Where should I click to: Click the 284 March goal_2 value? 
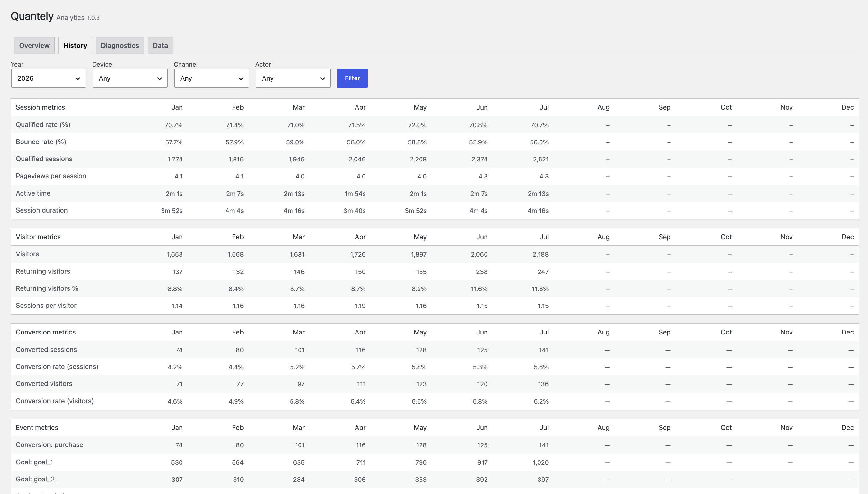(299, 480)
